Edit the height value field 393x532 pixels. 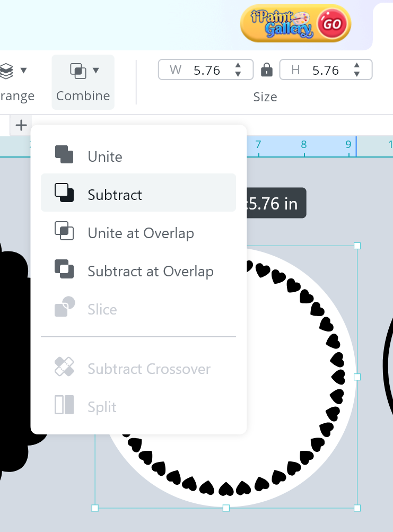pyautogui.click(x=325, y=70)
